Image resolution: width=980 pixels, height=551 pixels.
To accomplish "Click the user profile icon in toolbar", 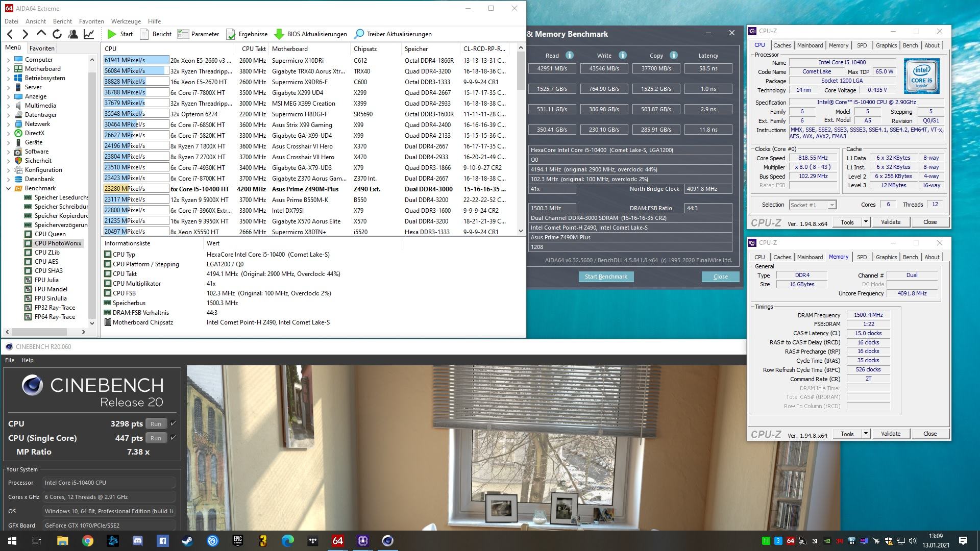I will coord(73,34).
